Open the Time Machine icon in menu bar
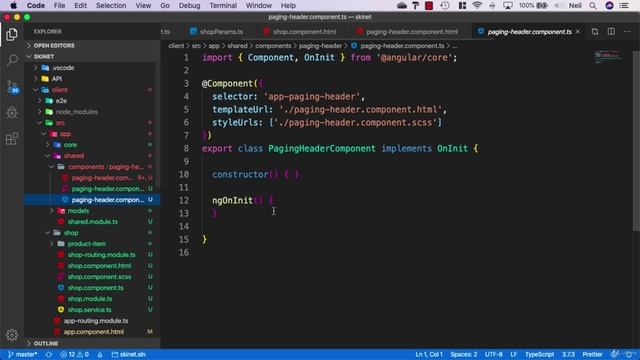The width and height of the screenshot is (640, 360). pyautogui.click(x=445, y=6)
